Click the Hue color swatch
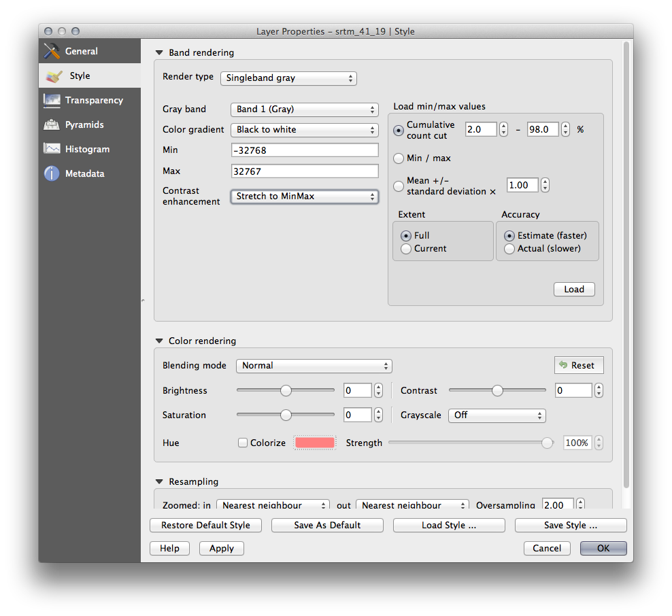Viewport: 672px width, 616px height. [316, 442]
